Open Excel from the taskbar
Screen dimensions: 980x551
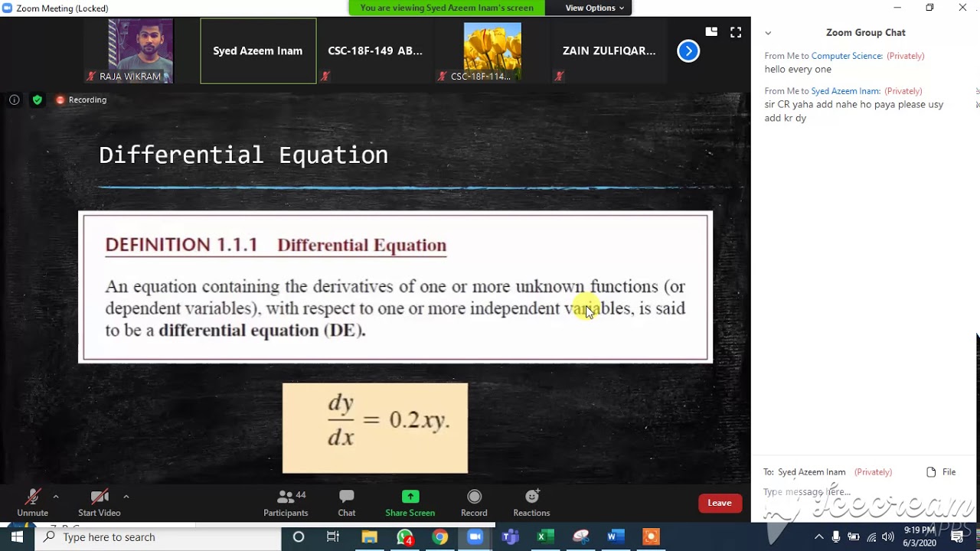pyautogui.click(x=545, y=537)
